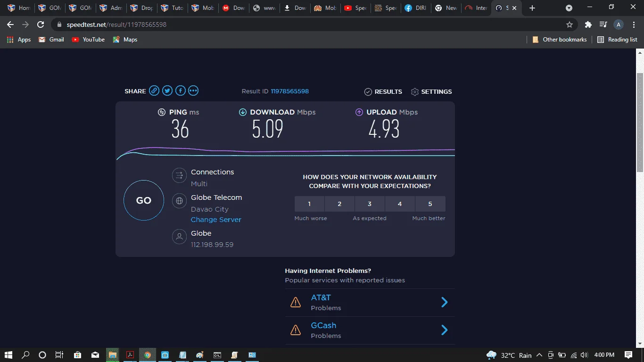Open Cortana circle on the taskbar

coord(42,355)
